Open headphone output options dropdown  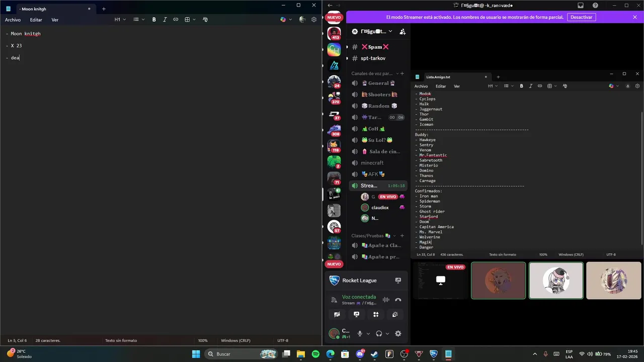[387, 333]
